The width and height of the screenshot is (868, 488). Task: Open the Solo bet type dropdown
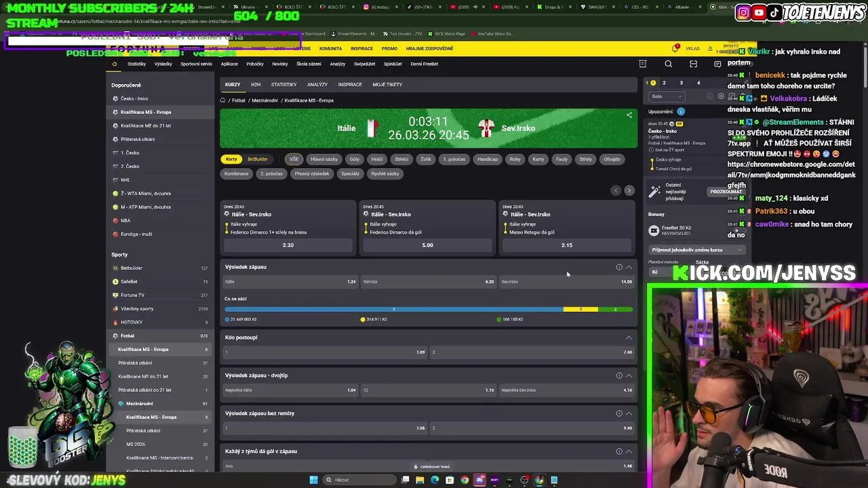[x=667, y=96]
